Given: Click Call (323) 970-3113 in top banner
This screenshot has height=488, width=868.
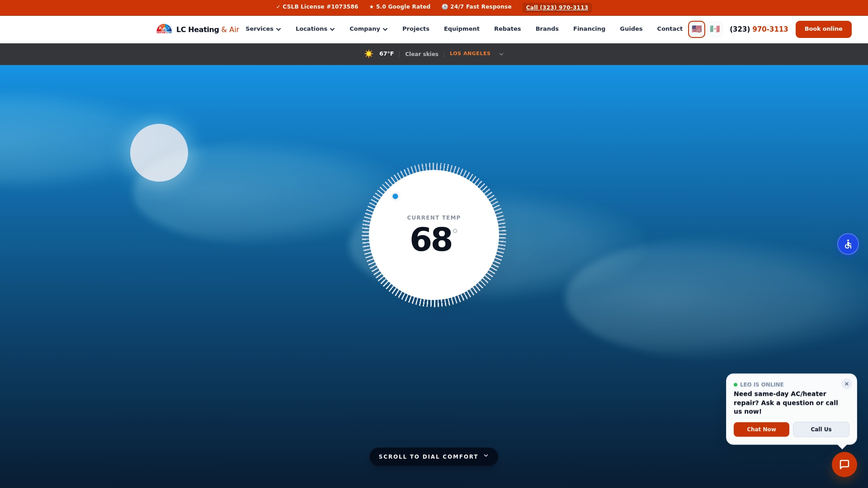Looking at the screenshot, I should tap(557, 8).
